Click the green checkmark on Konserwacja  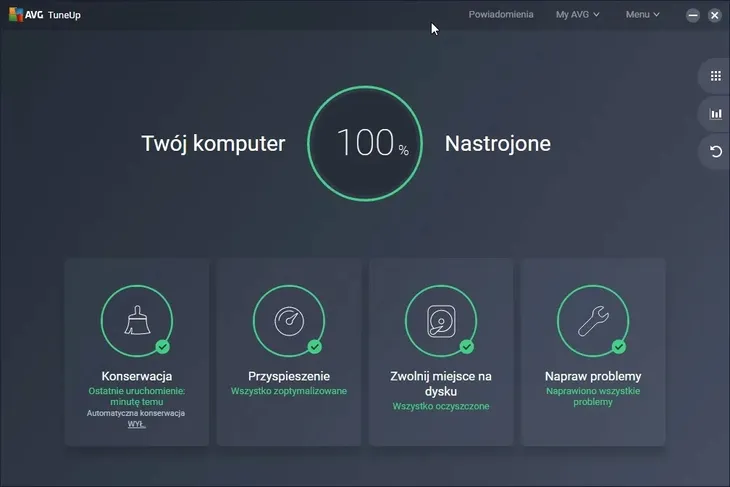[x=162, y=347]
